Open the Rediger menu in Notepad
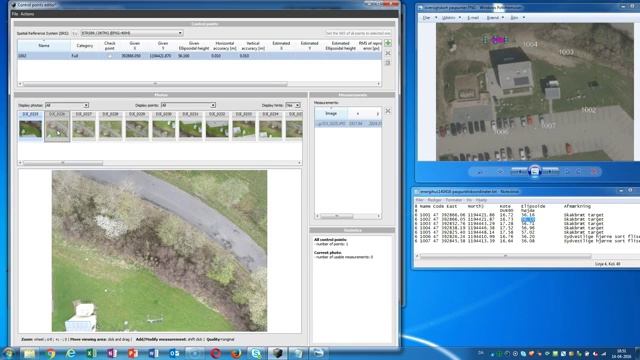This screenshot has width=640, height=360. [x=434, y=200]
